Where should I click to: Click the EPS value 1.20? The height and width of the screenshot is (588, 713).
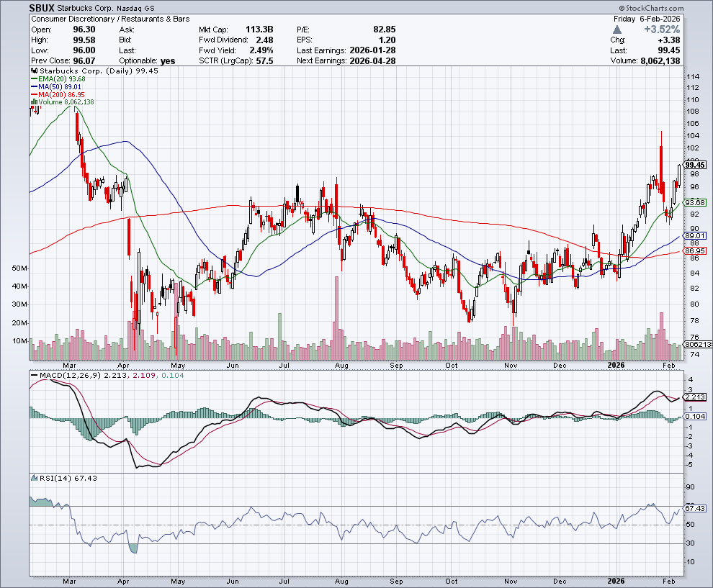coord(387,40)
